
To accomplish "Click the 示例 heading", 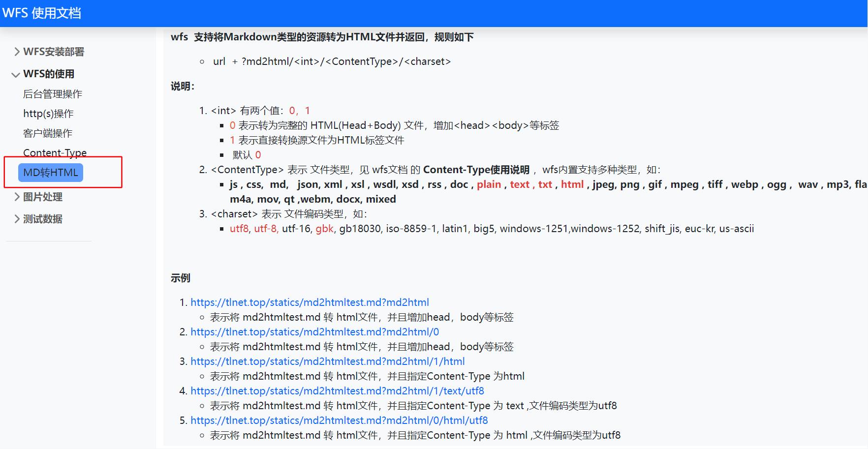I will (x=181, y=278).
